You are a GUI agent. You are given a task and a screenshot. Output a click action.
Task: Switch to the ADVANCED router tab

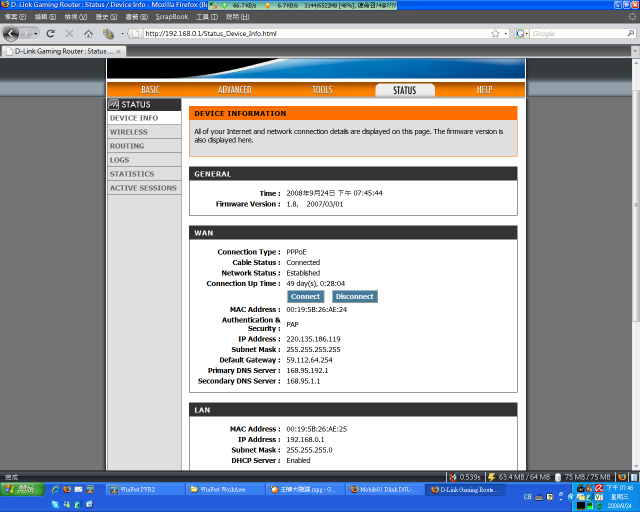click(235, 90)
